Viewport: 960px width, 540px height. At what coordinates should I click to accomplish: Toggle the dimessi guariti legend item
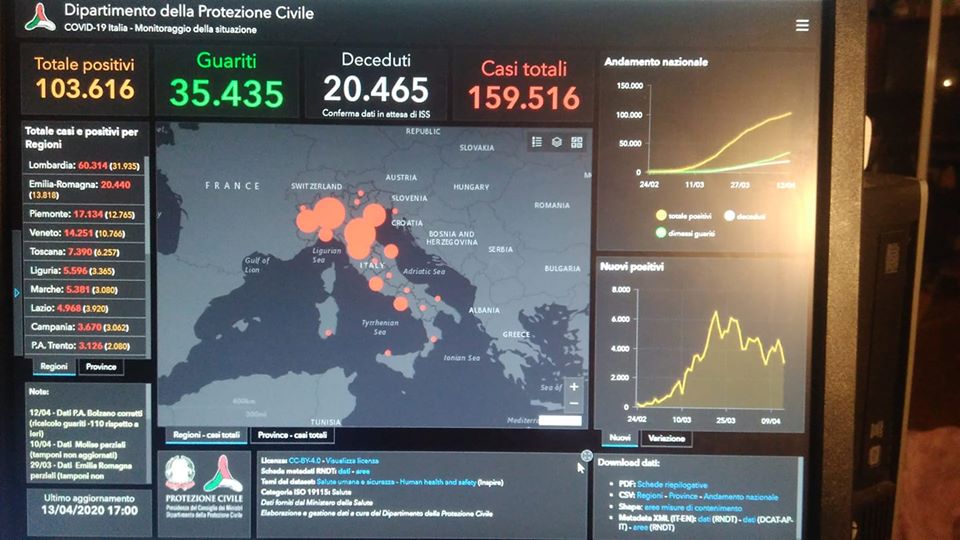[x=684, y=233]
